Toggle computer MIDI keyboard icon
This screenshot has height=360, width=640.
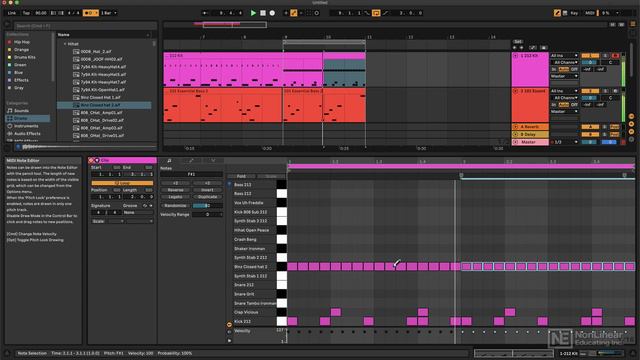[565, 13]
